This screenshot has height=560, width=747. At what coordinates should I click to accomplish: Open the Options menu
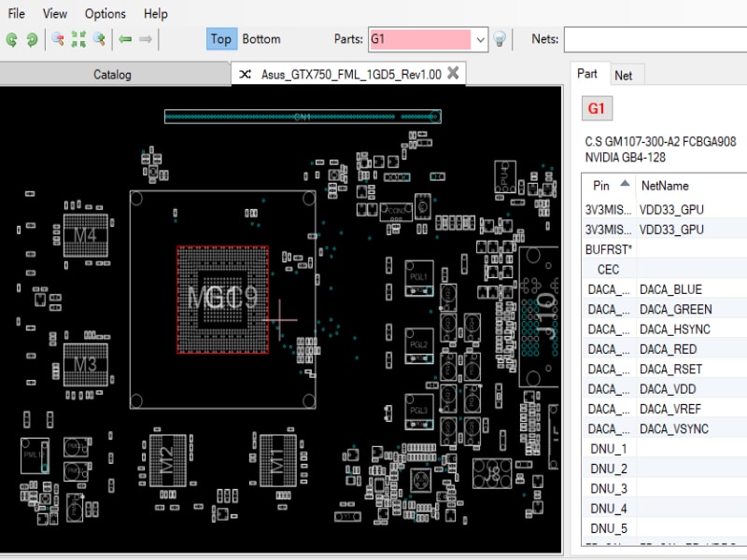(x=106, y=13)
